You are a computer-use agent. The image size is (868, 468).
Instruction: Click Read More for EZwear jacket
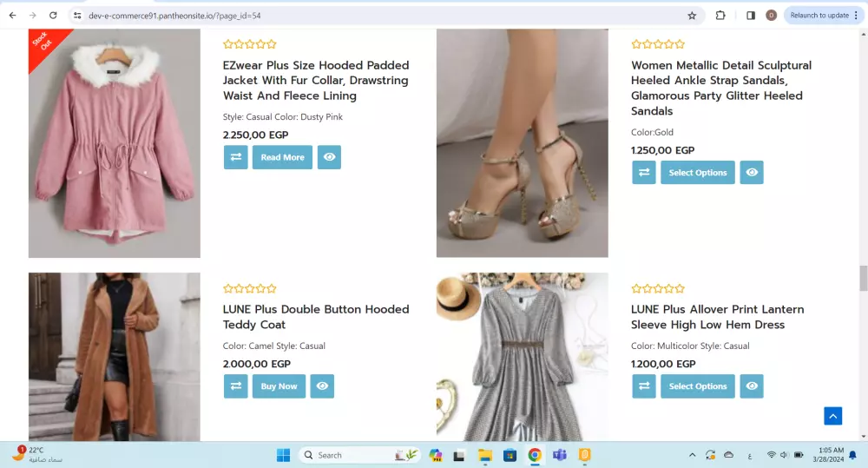click(x=282, y=157)
